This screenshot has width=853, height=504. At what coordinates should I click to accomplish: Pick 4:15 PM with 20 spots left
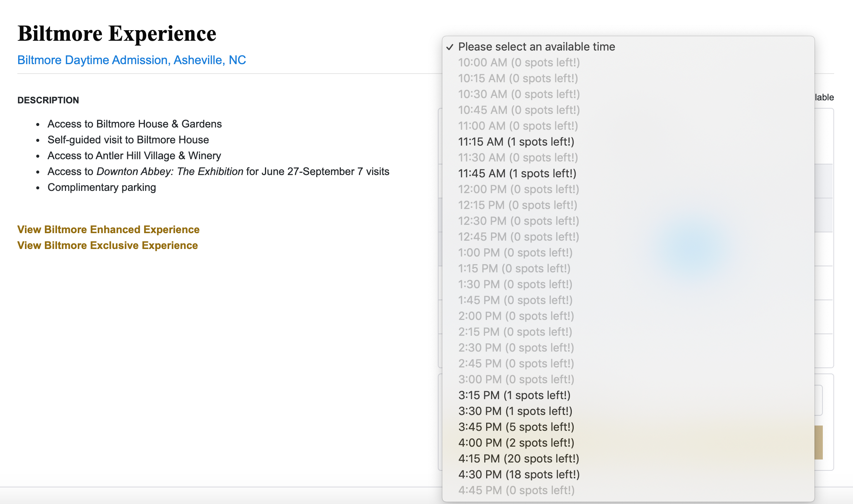519,459
